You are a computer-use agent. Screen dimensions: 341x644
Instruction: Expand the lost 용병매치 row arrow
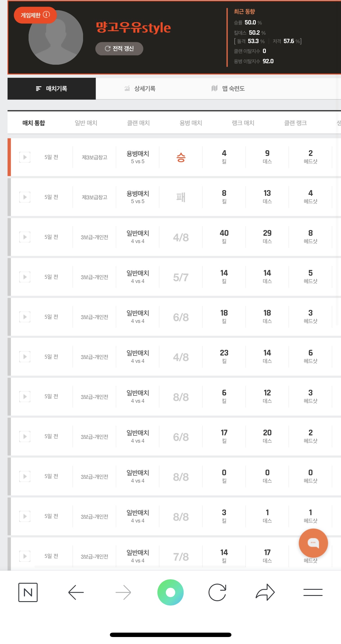[25, 197]
